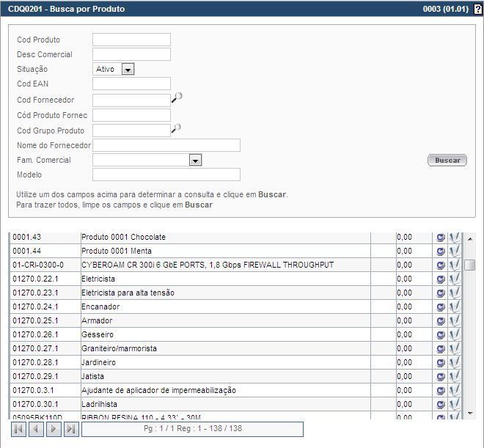Open the Situação dropdown
This screenshot has height=448, width=484.
(128, 69)
